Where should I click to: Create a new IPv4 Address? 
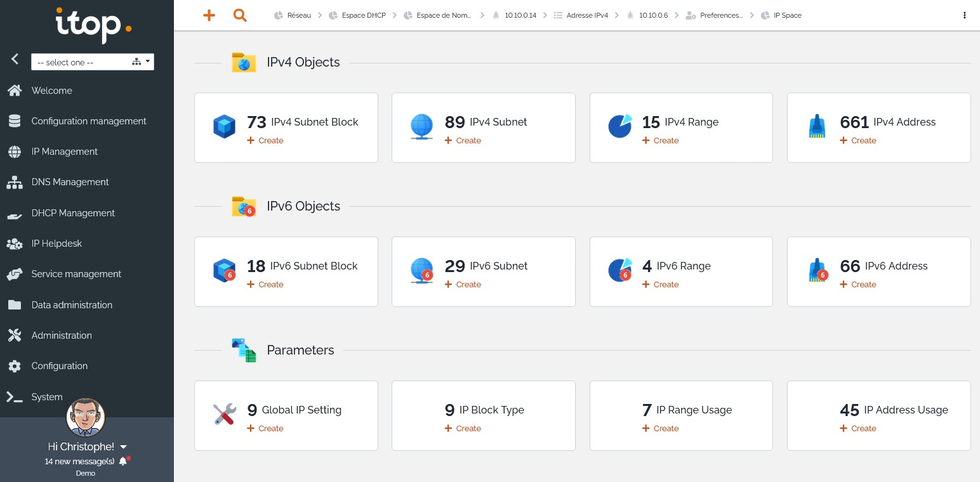(x=857, y=141)
